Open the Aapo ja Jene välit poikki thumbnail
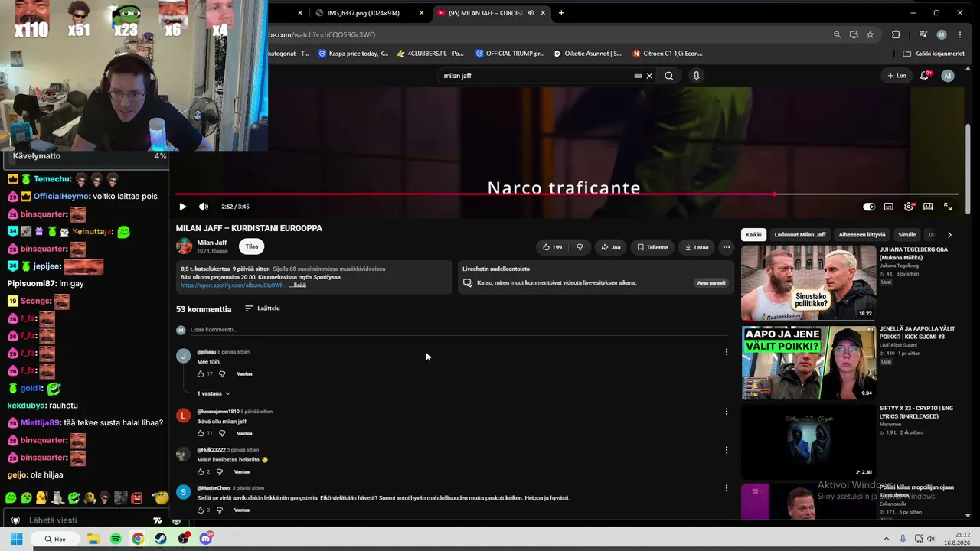This screenshot has width=980, height=551. pyautogui.click(x=808, y=363)
